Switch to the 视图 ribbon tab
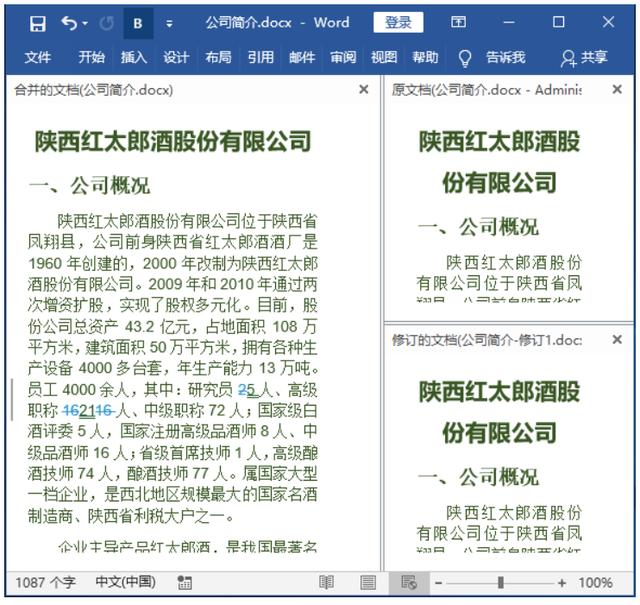 click(384, 57)
